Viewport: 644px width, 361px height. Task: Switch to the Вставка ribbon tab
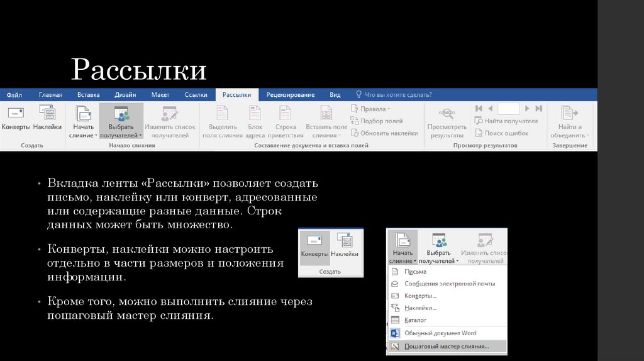[x=88, y=95]
